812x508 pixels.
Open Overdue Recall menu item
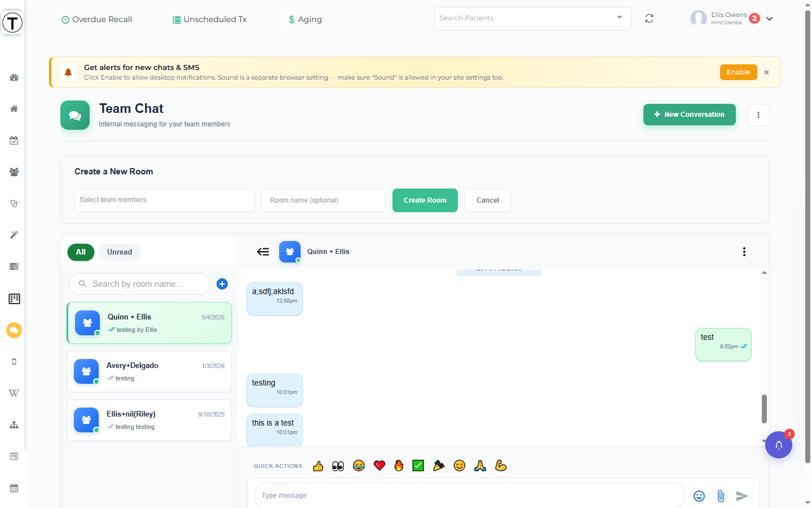[x=96, y=19]
